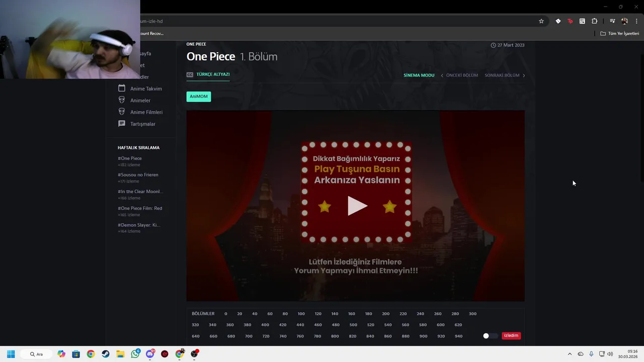Click the Anime Takvim calendar icon
This screenshot has height=362, width=644.
pyautogui.click(x=121, y=88)
